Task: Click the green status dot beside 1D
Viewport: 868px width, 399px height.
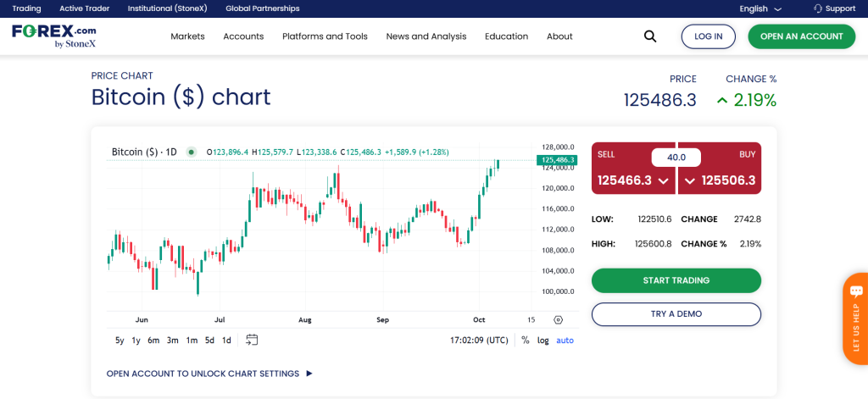Action: point(192,152)
